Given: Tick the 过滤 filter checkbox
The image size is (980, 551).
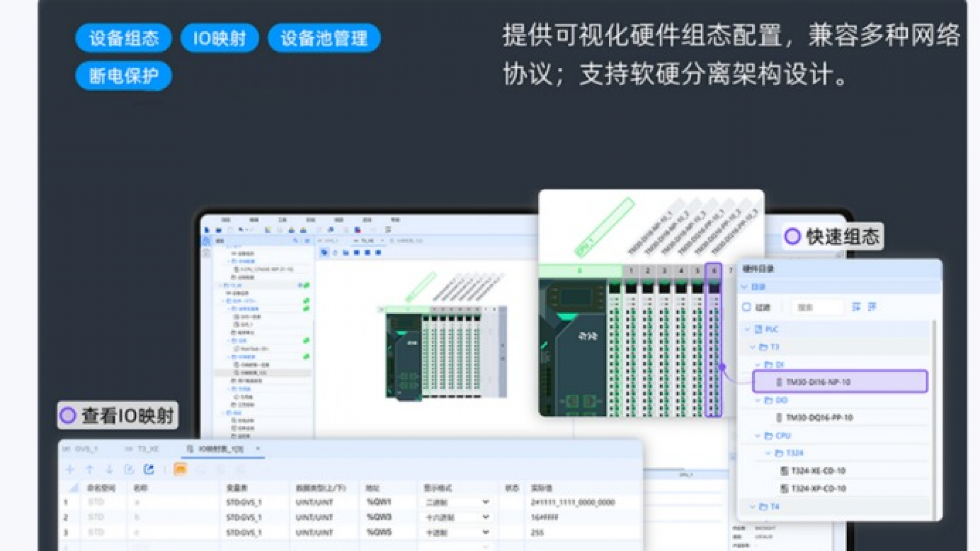Looking at the screenshot, I should [747, 307].
